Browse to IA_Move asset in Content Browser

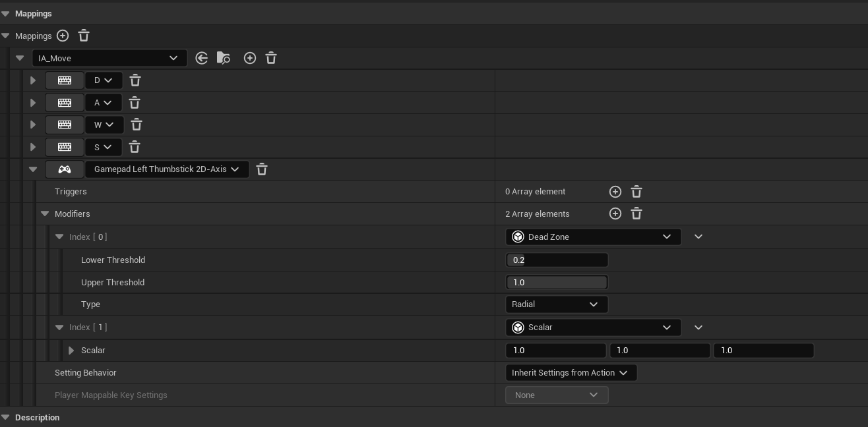tap(224, 58)
